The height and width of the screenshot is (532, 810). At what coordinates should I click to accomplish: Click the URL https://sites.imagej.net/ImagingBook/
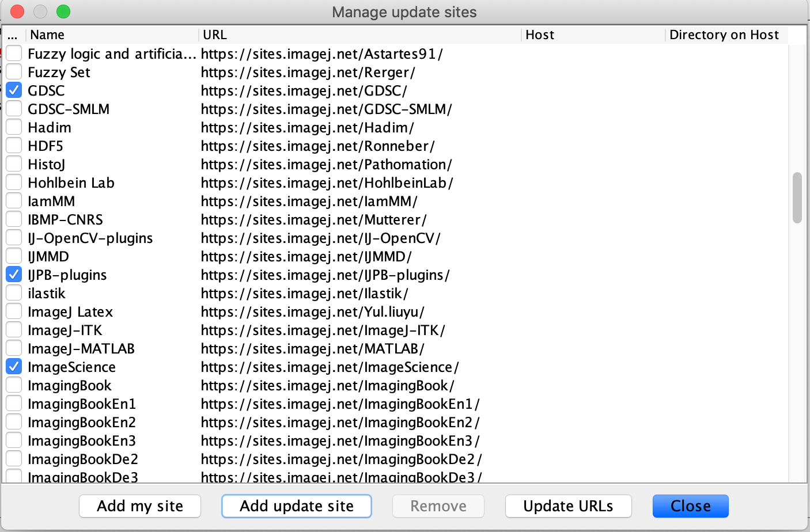[328, 385]
